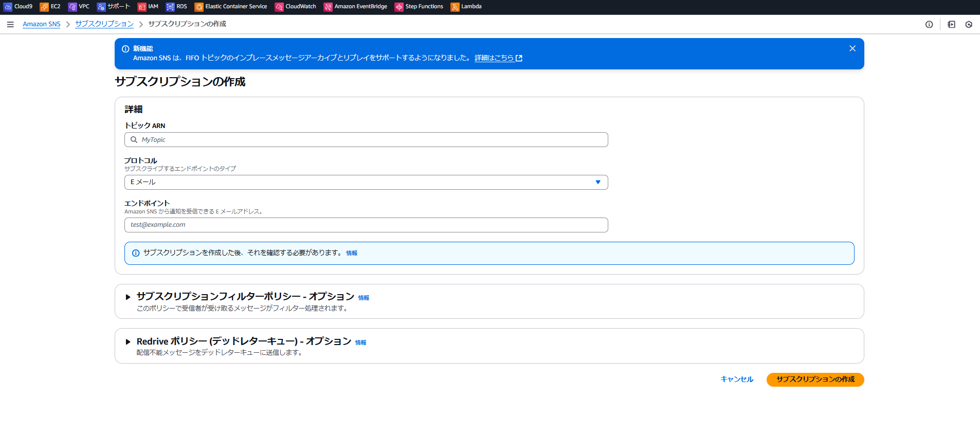Open the CloudWatch service shortcut
The height and width of the screenshot is (433, 980).
tap(296, 7)
